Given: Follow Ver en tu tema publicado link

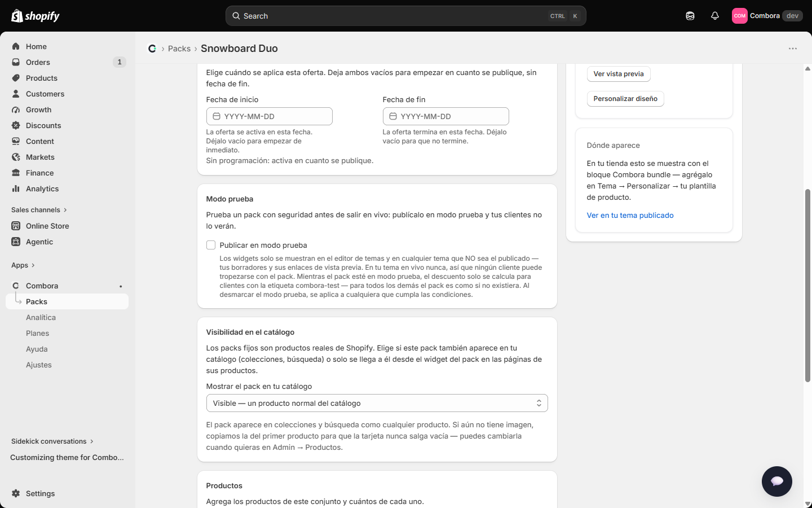Looking at the screenshot, I should (x=630, y=215).
